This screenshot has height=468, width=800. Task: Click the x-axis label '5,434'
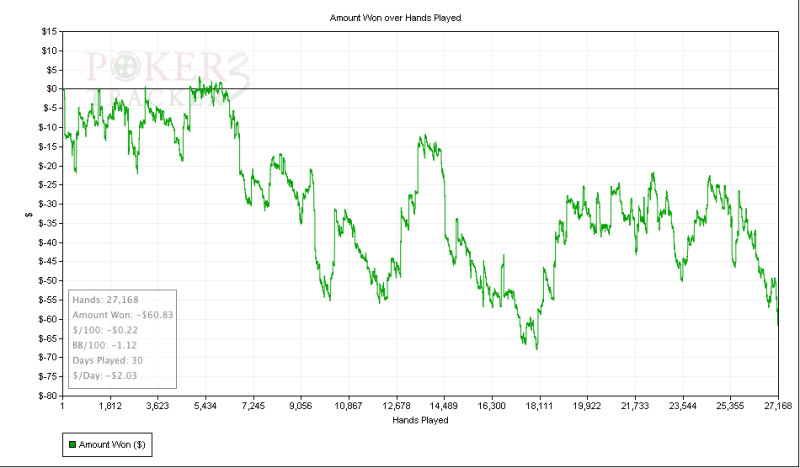[x=206, y=406]
